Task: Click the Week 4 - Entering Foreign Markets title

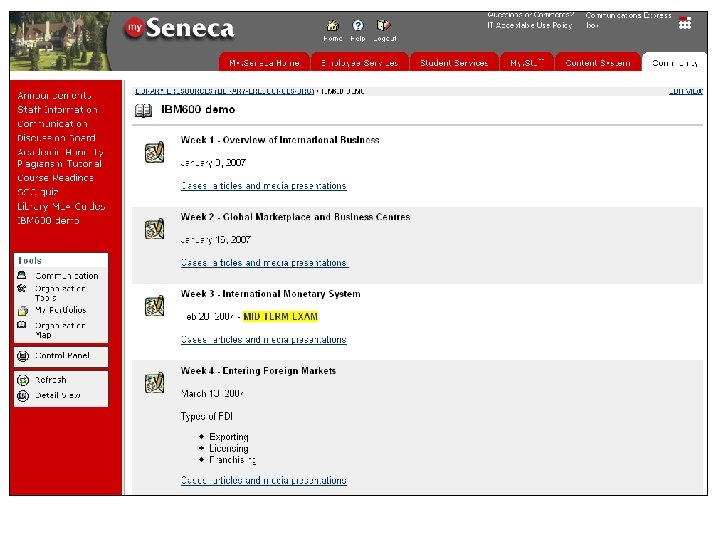Action: click(258, 371)
